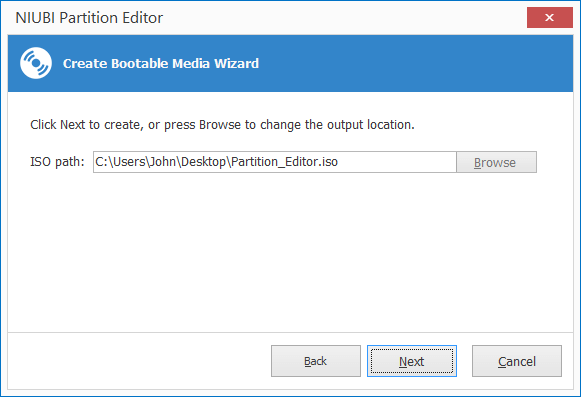Click the bootable media disc icon
Viewport: 581px width, 397px height.
36,63
